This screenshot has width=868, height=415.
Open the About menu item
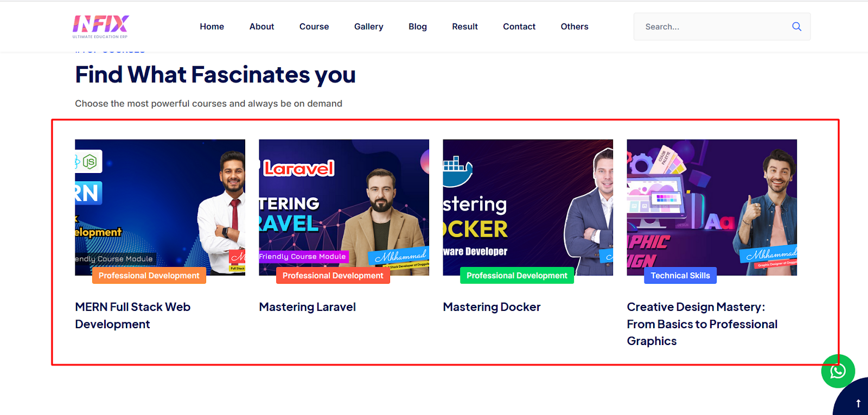[x=261, y=27]
